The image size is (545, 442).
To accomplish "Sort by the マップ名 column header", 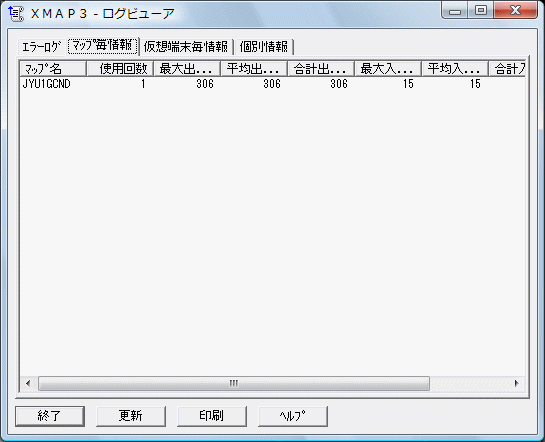I will 53,69.
